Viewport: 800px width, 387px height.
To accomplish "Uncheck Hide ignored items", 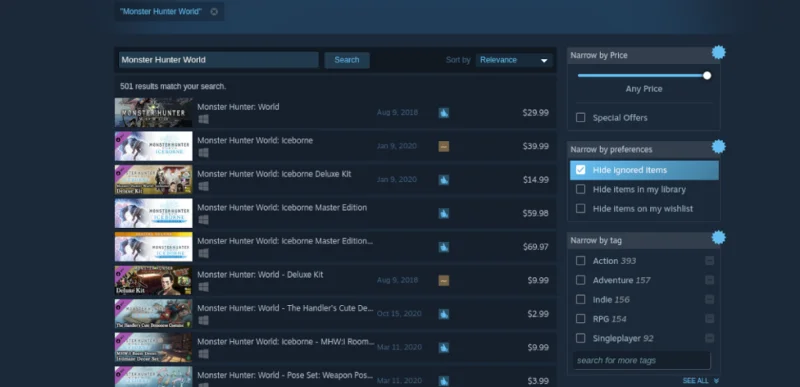I will [x=581, y=170].
